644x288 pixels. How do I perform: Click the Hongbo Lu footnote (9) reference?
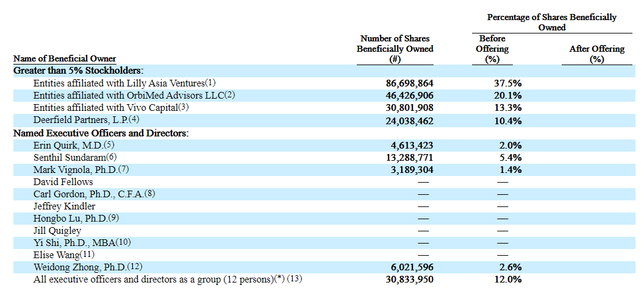pyautogui.click(x=113, y=218)
